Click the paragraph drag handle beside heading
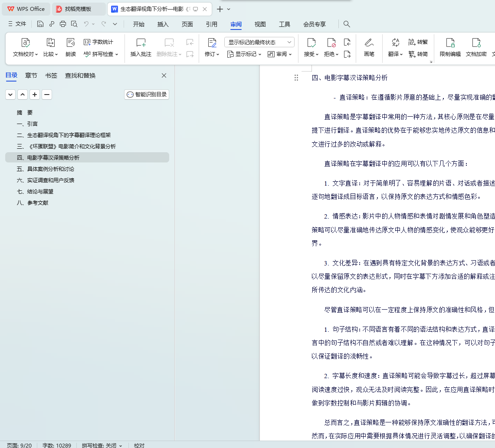This screenshot has width=495, height=448. click(296, 78)
